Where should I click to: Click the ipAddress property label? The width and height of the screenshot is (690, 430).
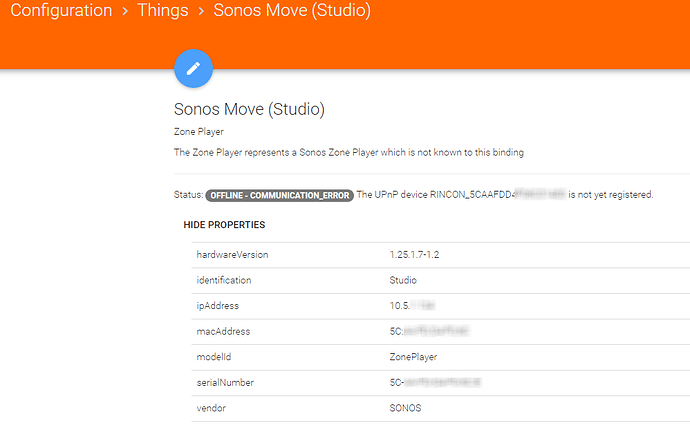217,306
